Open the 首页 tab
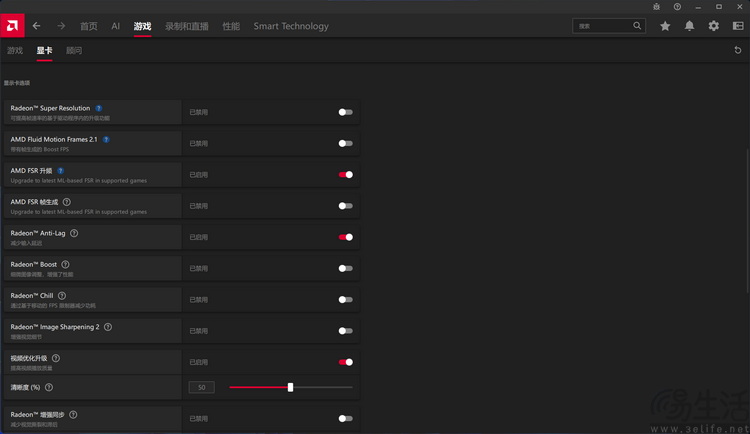The width and height of the screenshot is (750, 434). pos(88,26)
